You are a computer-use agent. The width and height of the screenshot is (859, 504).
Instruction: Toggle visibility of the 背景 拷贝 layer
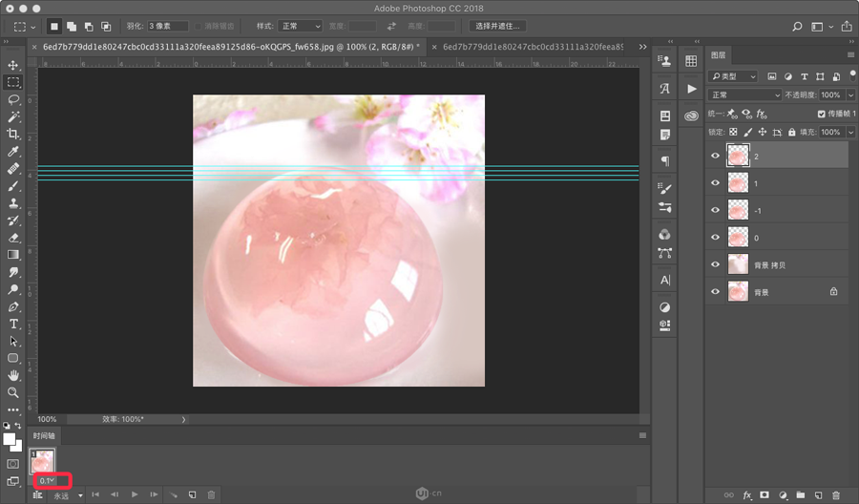[716, 264]
